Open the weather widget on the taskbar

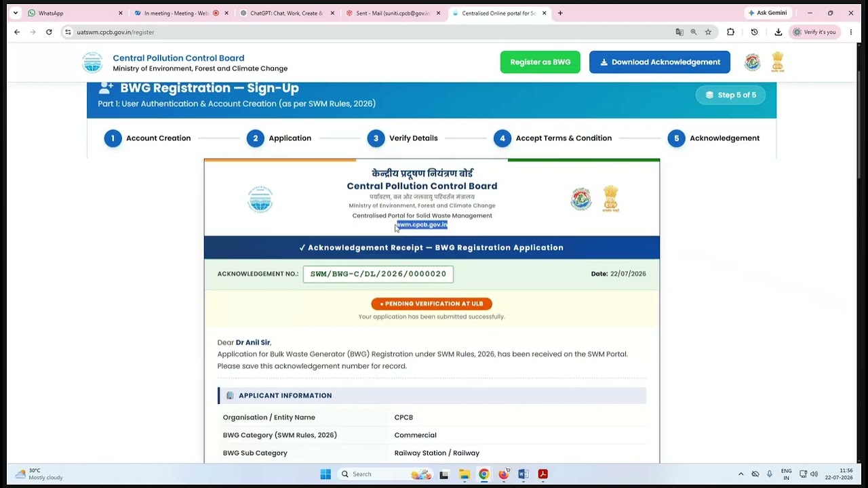click(x=39, y=474)
